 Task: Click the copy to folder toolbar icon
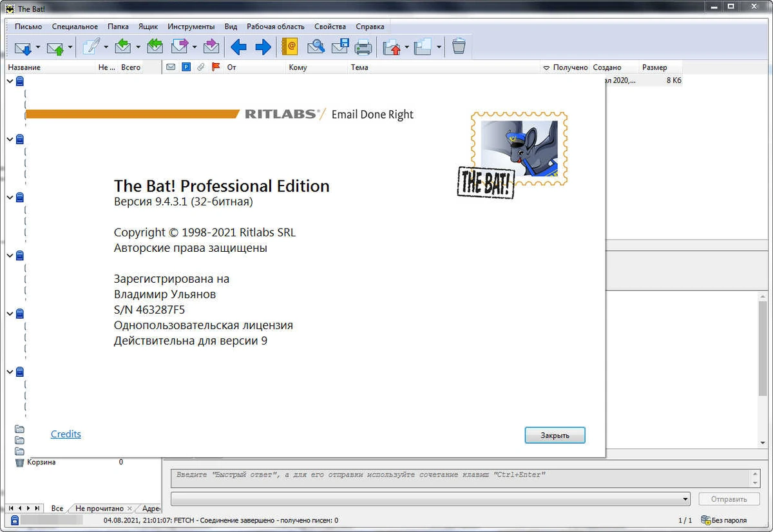(x=423, y=47)
